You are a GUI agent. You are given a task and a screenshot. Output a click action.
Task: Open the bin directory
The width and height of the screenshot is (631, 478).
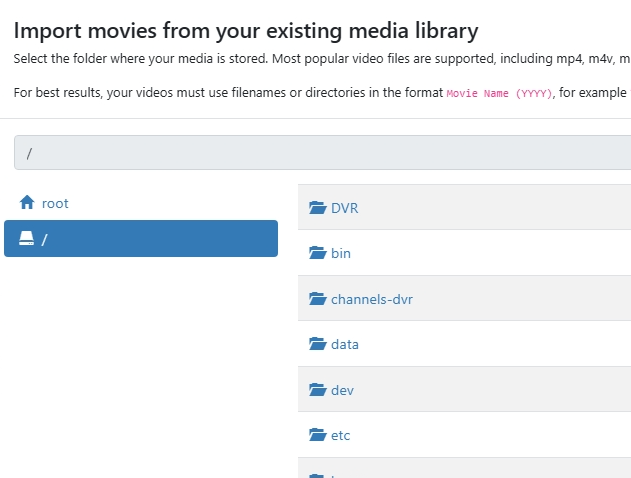click(x=341, y=253)
